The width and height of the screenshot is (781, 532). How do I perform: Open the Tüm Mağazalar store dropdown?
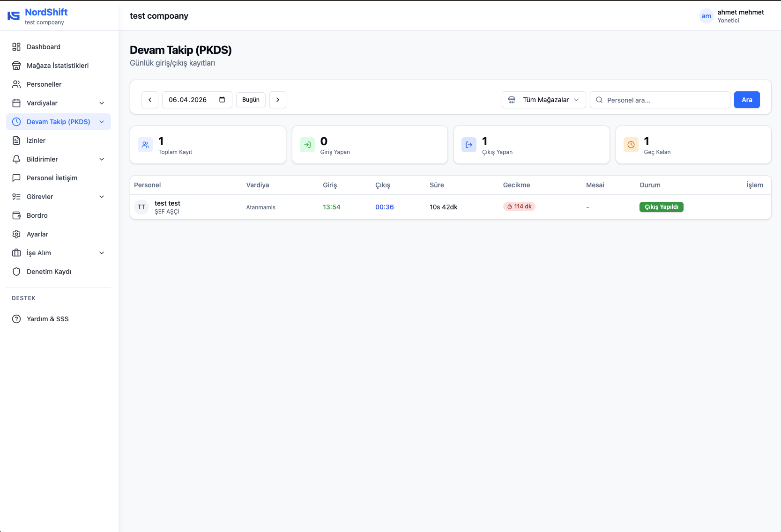(543, 100)
